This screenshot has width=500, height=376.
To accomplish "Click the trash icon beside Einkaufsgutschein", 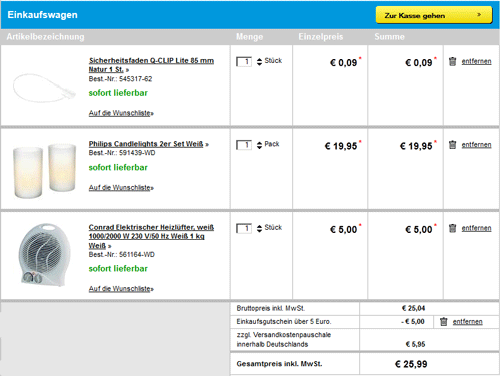I will [443, 322].
